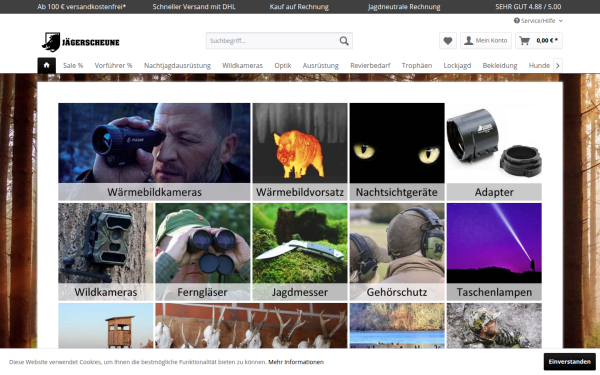
Task: Open the Wärmebildkameras category tile
Action: pyautogui.click(x=154, y=152)
